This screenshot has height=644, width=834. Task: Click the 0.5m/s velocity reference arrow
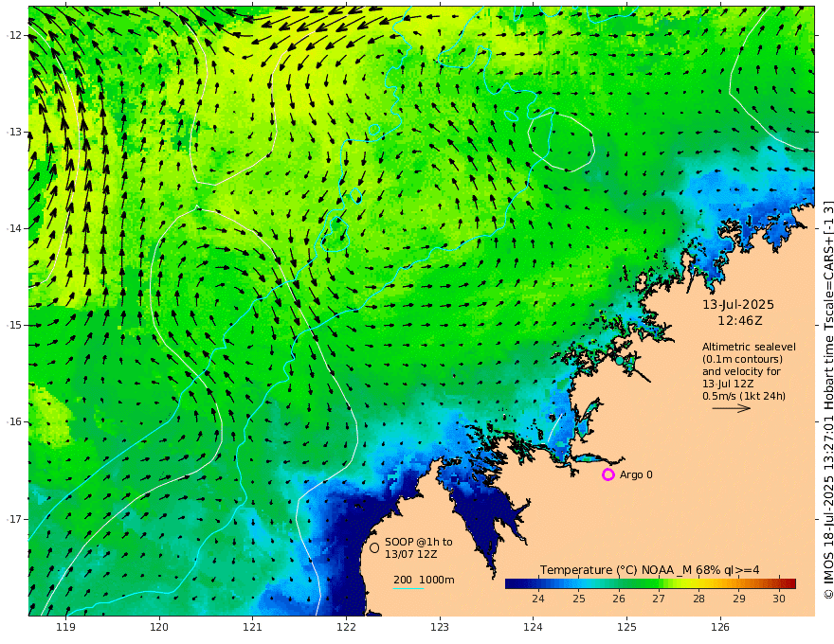pos(732,408)
